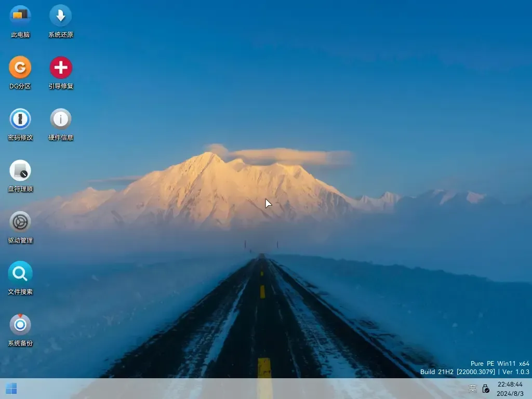Open the 文件搜索 file search tool
The width and height of the screenshot is (532, 399).
(x=20, y=273)
